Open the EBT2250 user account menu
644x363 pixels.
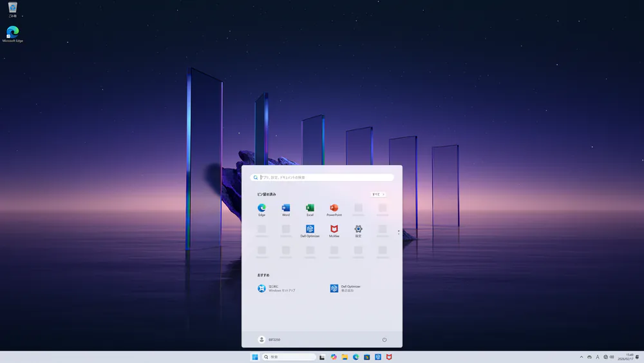point(269,340)
